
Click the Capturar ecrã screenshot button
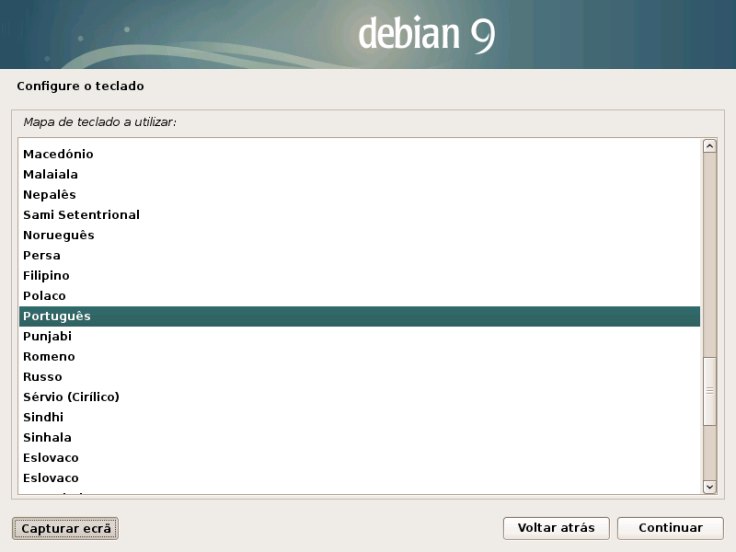(65, 528)
